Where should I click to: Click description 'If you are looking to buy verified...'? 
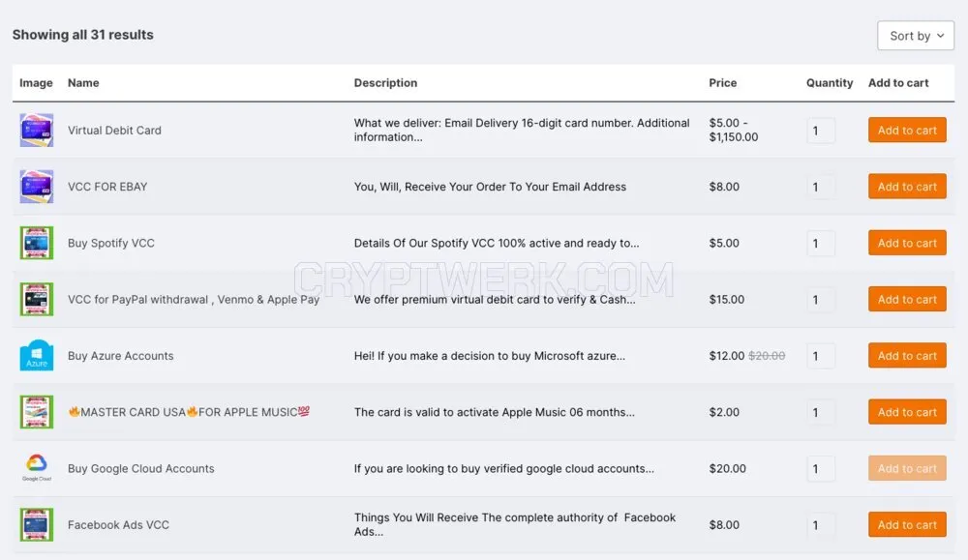[x=503, y=469]
